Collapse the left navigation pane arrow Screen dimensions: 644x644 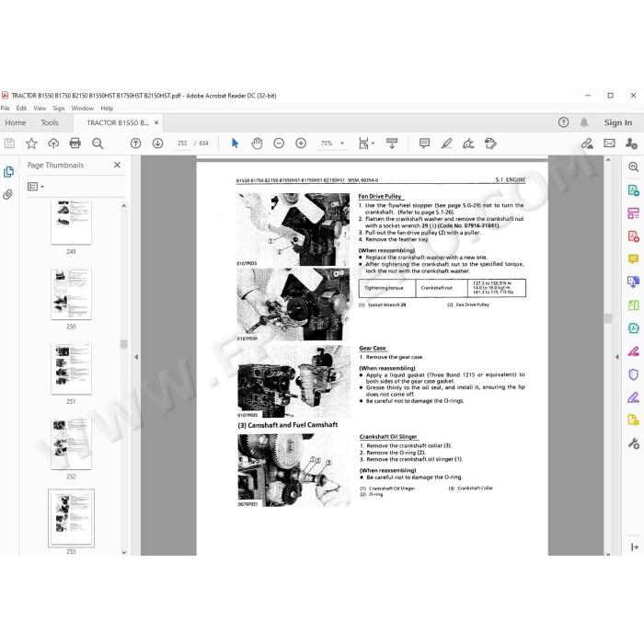point(136,357)
